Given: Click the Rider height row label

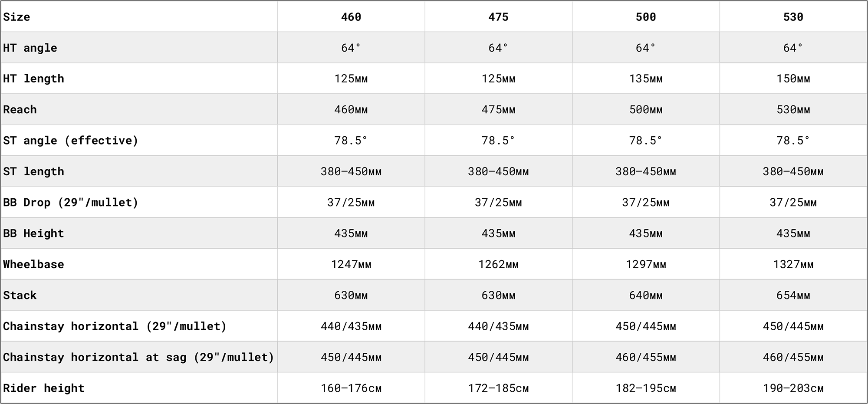Looking at the screenshot, I should pyautogui.click(x=43, y=388).
